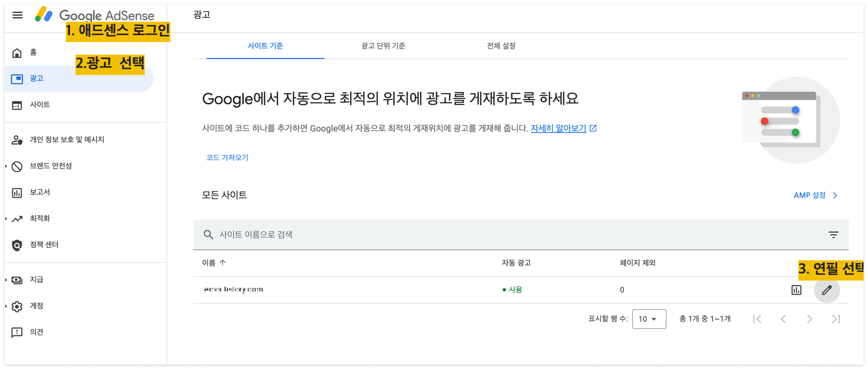868x369 pixels.
Task: Click the 페이지 제외 column header
Action: click(637, 263)
